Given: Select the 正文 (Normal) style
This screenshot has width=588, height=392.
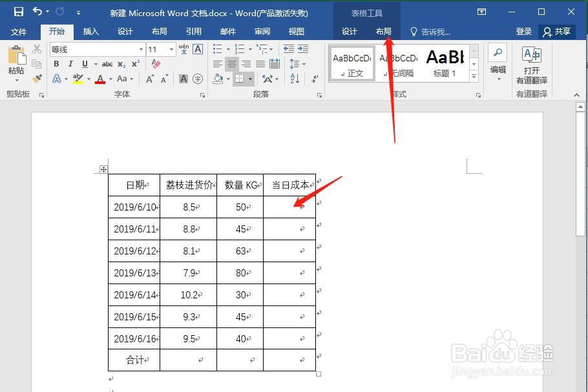Looking at the screenshot, I should click(352, 63).
